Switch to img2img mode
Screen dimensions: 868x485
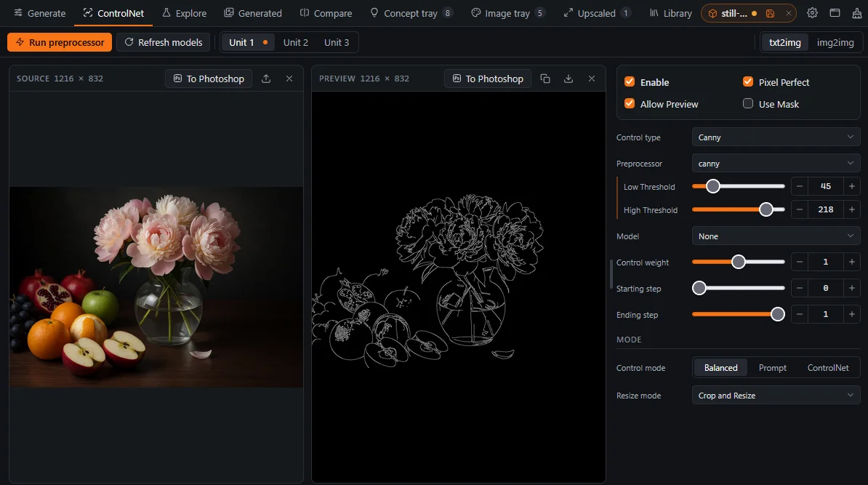tap(835, 43)
